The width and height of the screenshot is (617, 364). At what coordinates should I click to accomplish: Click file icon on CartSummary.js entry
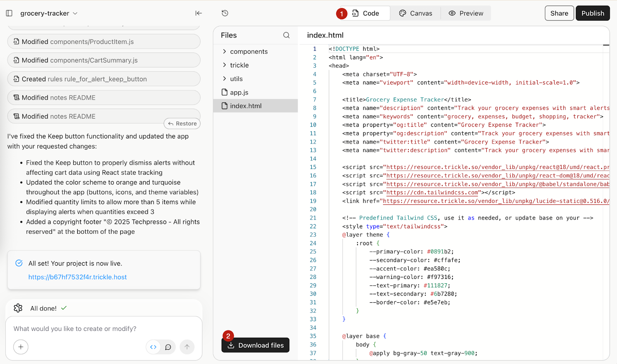(x=16, y=60)
